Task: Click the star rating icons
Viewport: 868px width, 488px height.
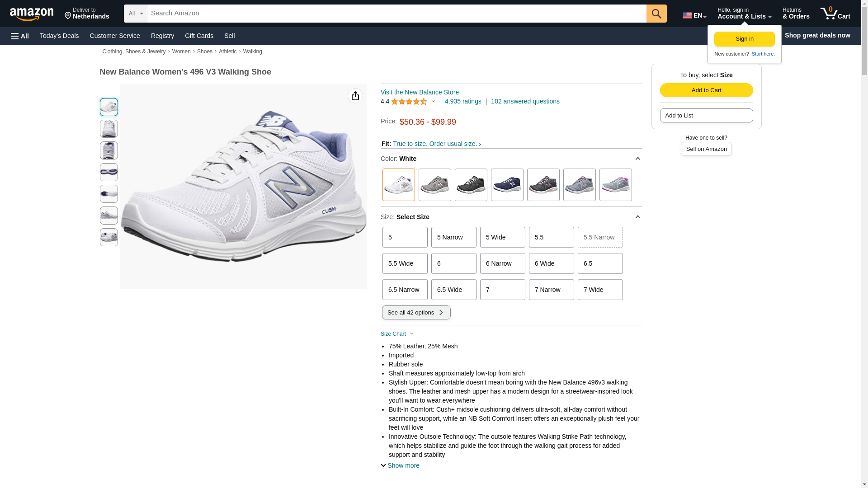Action: pyautogui.click(x=409, y=102)
